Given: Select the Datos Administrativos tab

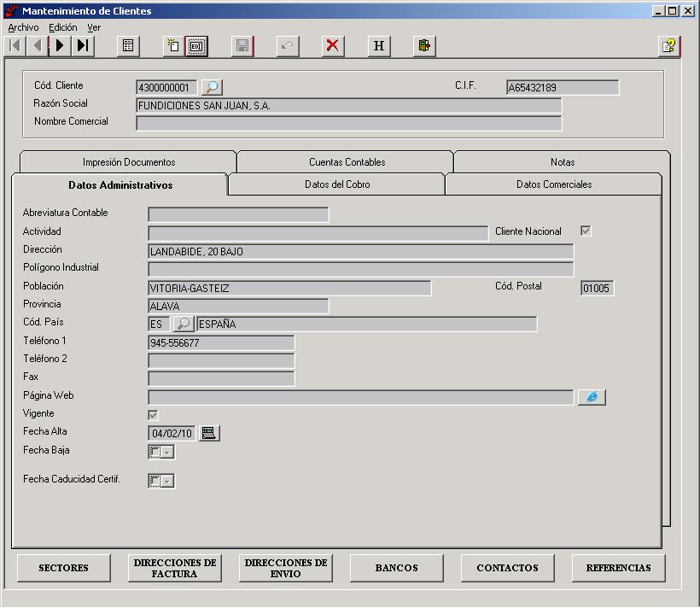Looking at the screenshot, I should 120,185.
